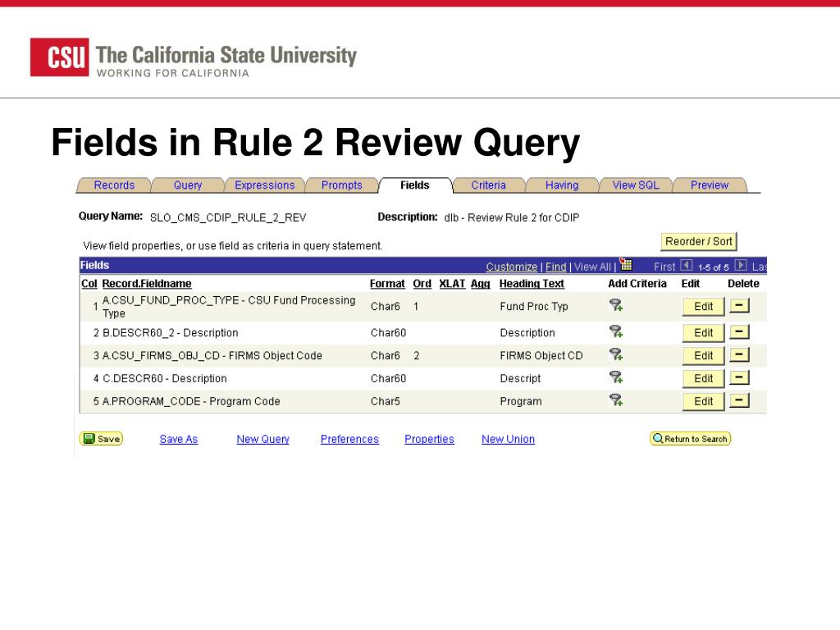
Task: Open the View SQL tab
Action: click(635, 185)
